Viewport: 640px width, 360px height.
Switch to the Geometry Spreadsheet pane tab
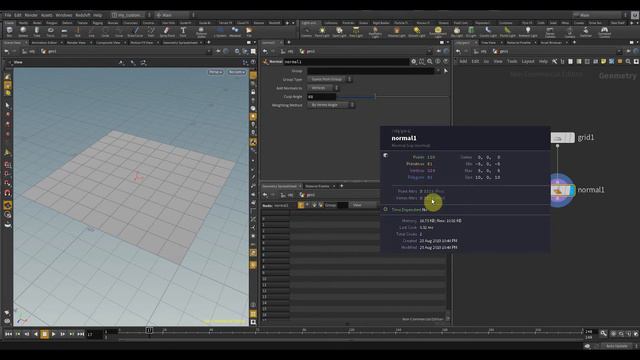point(280,186)
